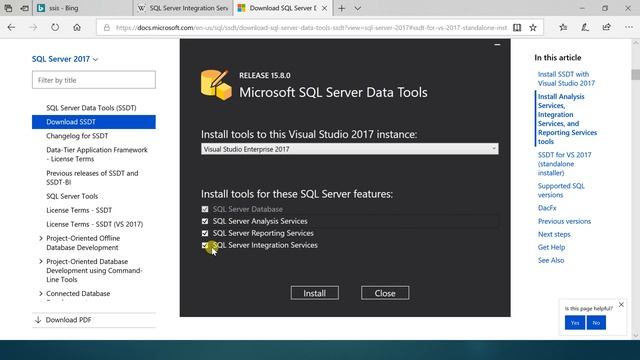This screenshot has width=640, height=360.
Task: Show tab previews chevron
Action: coord(358,8)
